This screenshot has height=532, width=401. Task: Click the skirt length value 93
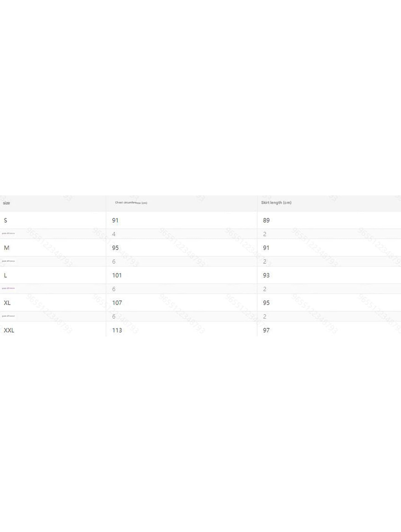click(266, 275)
